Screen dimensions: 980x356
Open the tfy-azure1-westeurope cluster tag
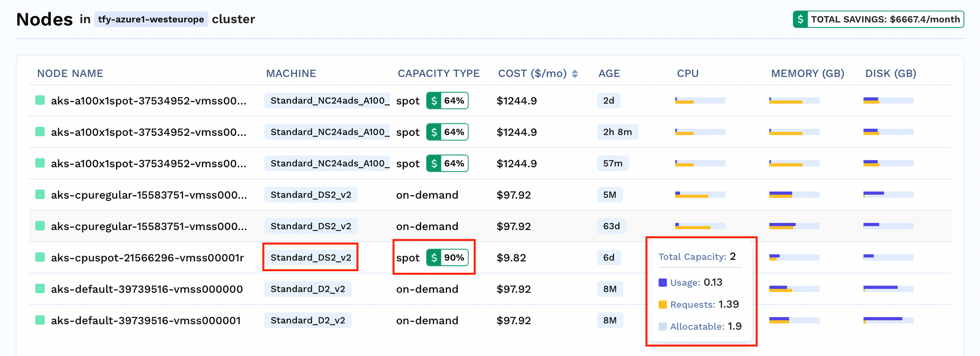151,19
